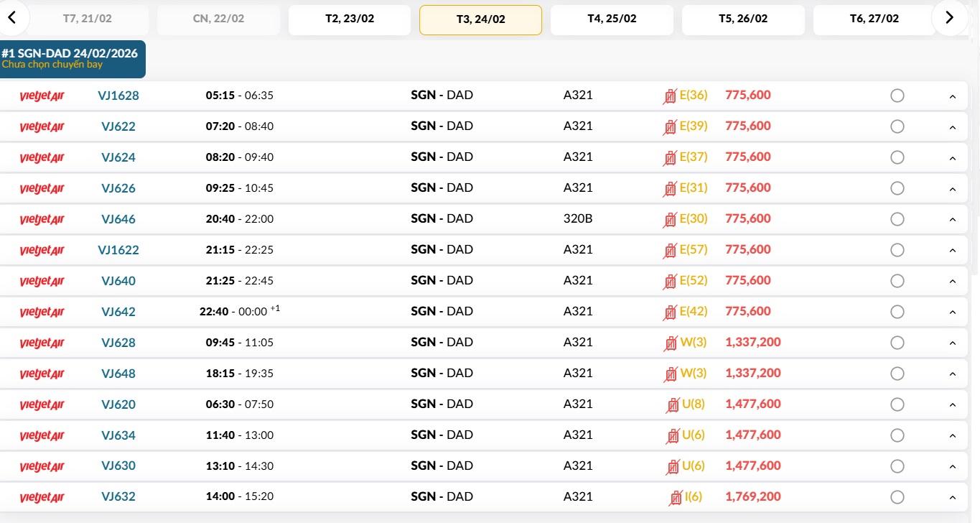The width and height of the screenshot is (980, 523).
Task: Click no-baggage icon on VJ628 row
Action: pyautogui.click(x=671, y=343)
